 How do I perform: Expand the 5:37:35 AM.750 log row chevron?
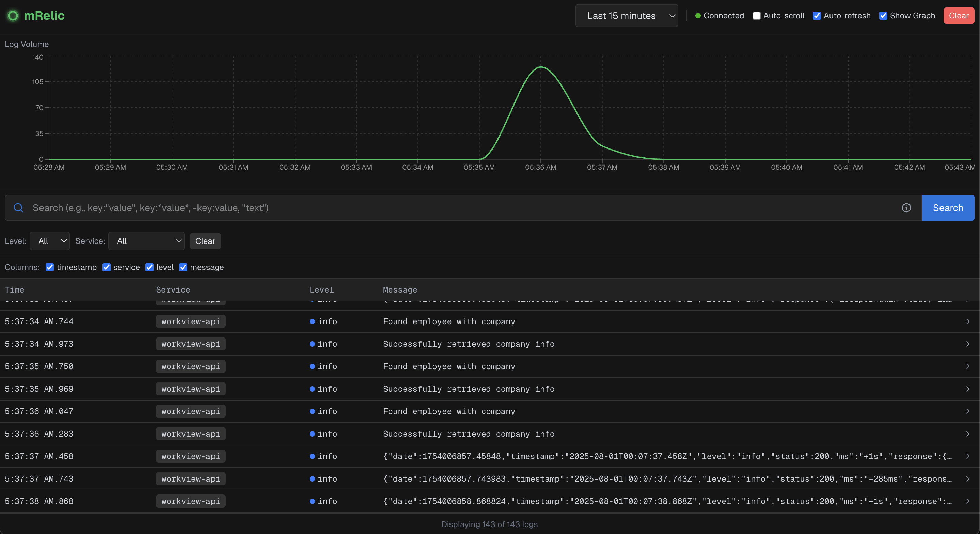point(967,366)
